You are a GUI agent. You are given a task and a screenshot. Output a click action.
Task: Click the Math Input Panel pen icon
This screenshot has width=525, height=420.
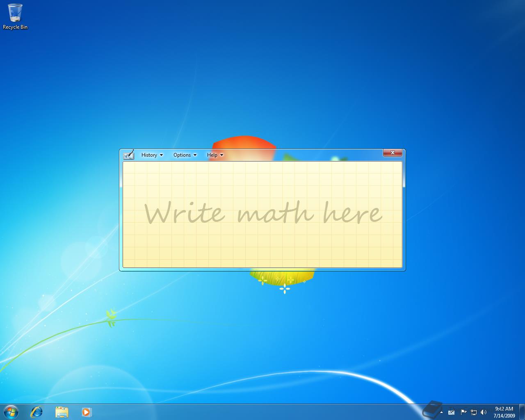tap(129, 155)
